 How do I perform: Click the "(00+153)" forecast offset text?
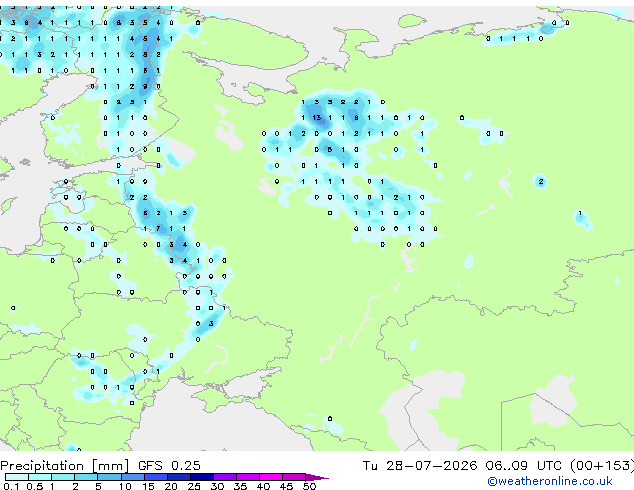point(602,466)
